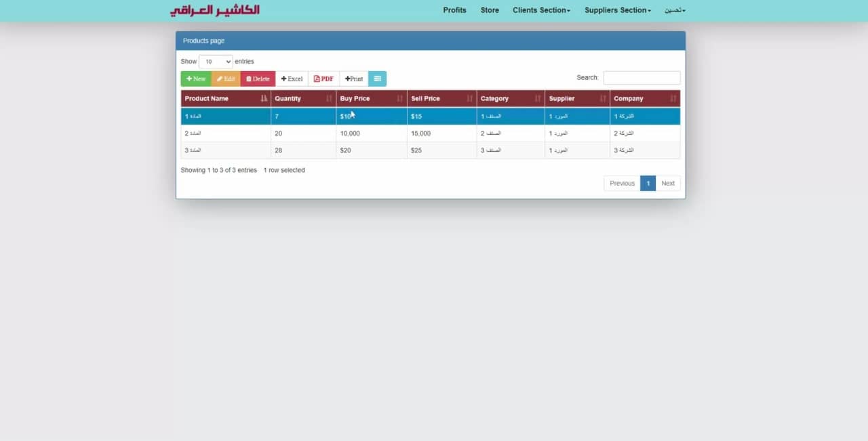Expand the Clients Section menu

[541, 10]
